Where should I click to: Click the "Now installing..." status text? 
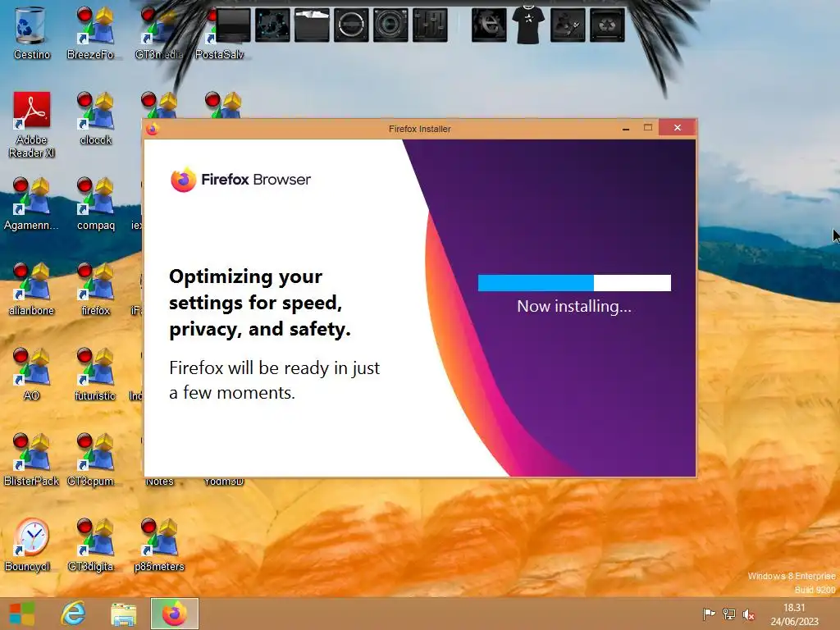click(574, 306)
